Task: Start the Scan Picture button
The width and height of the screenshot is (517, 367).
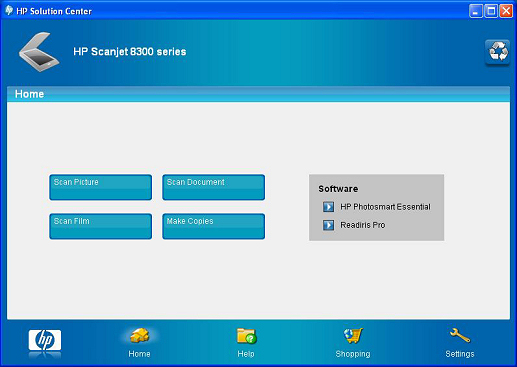Action: point(101,187)
